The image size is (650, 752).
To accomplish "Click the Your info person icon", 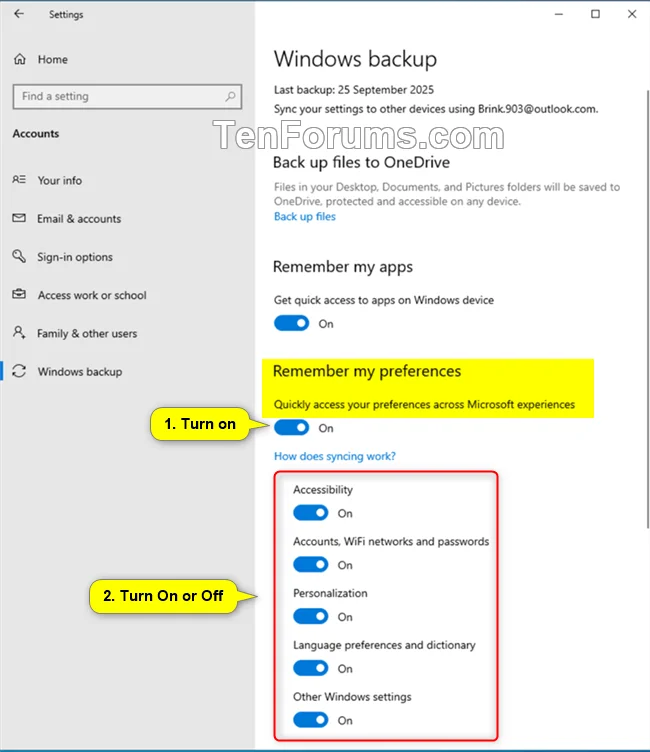I will pos(19,179).
